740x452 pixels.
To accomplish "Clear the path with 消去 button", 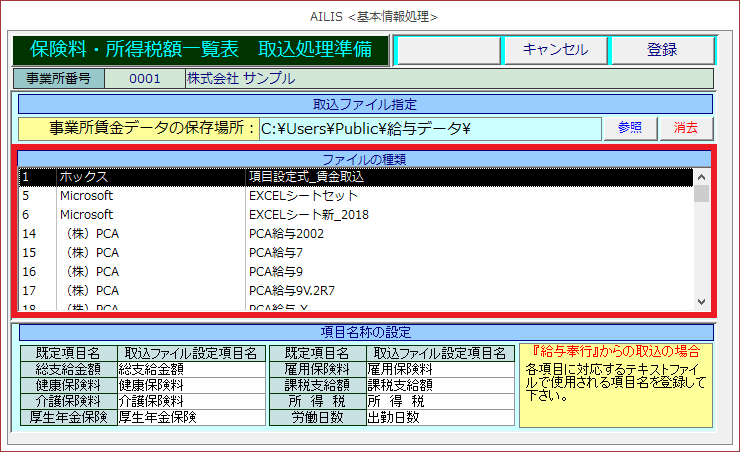I will point(686,128).
